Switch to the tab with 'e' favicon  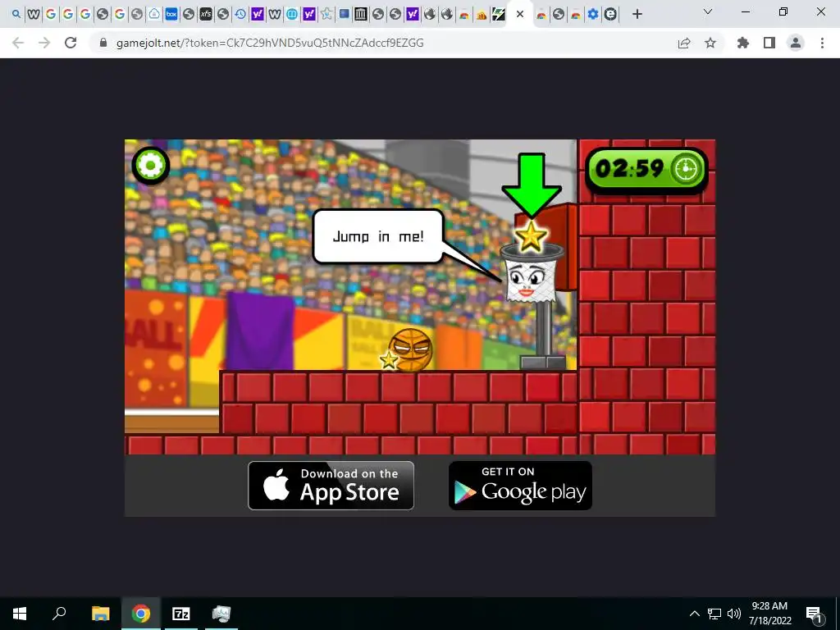point(610,15)
